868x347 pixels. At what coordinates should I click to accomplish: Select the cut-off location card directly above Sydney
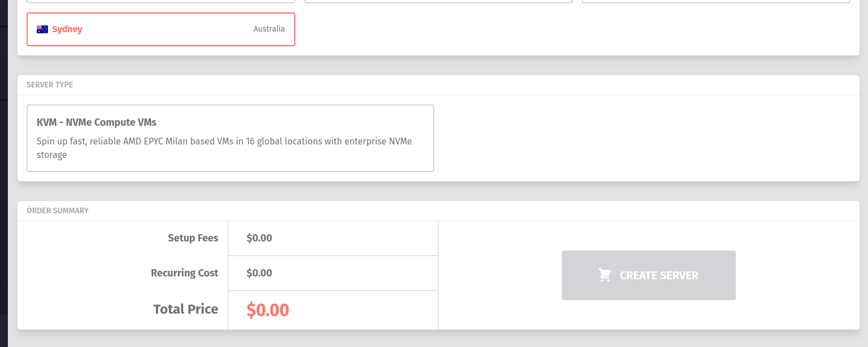tap(161, 1)
